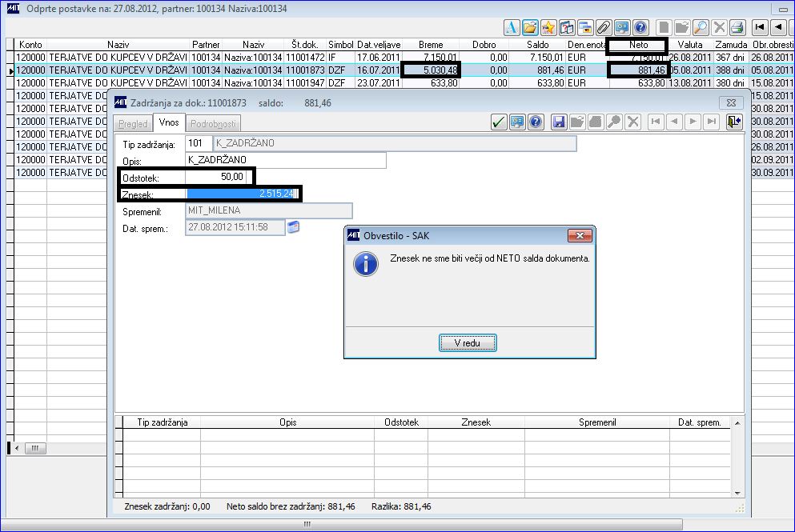Save with the floppy disk icon

559,122
